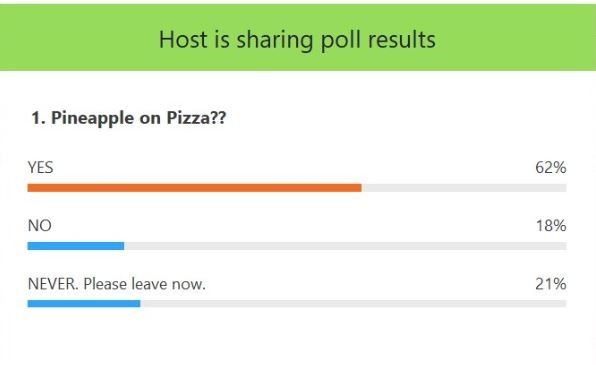
Task: Click the 62% value for YES
Action: coord(551,167)
